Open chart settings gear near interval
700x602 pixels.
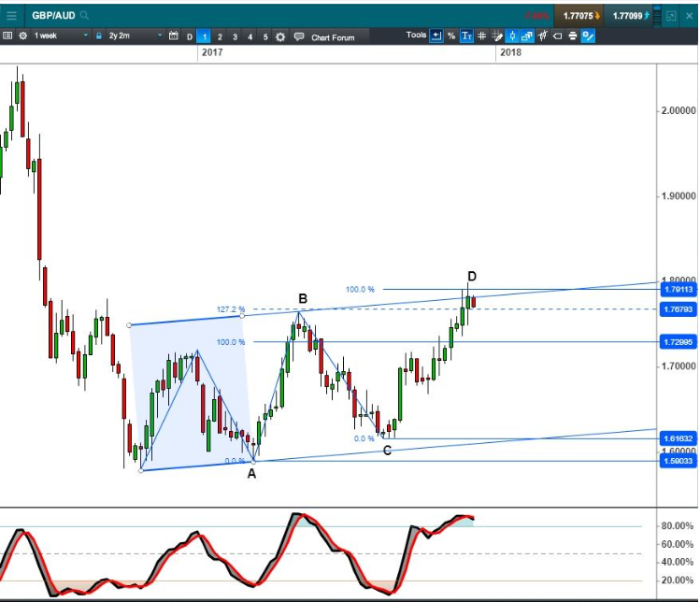(x=22, y=36)
